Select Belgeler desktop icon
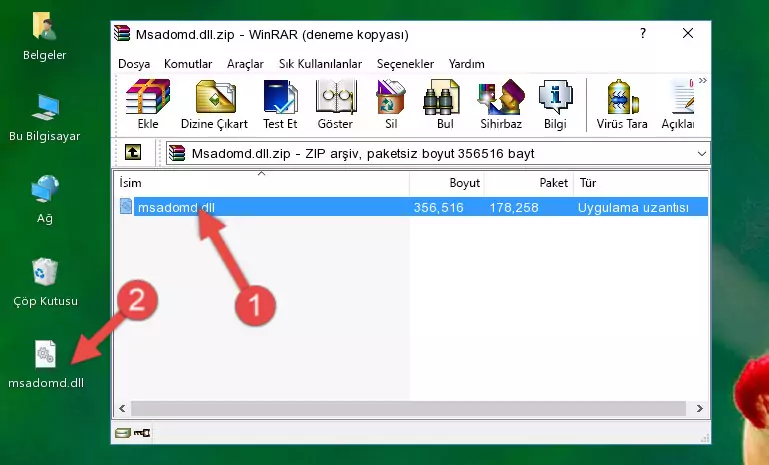This screenshot has width=769, height=465. 45,36
